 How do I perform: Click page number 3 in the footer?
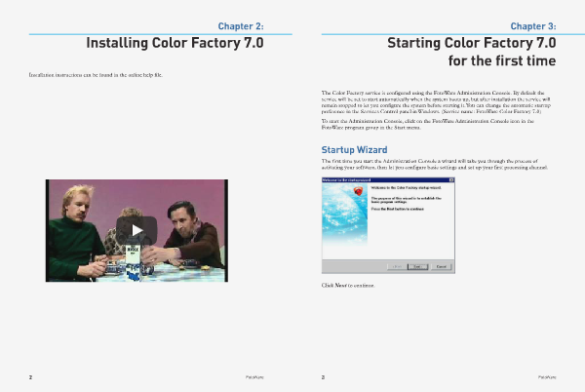click(323, 377)
